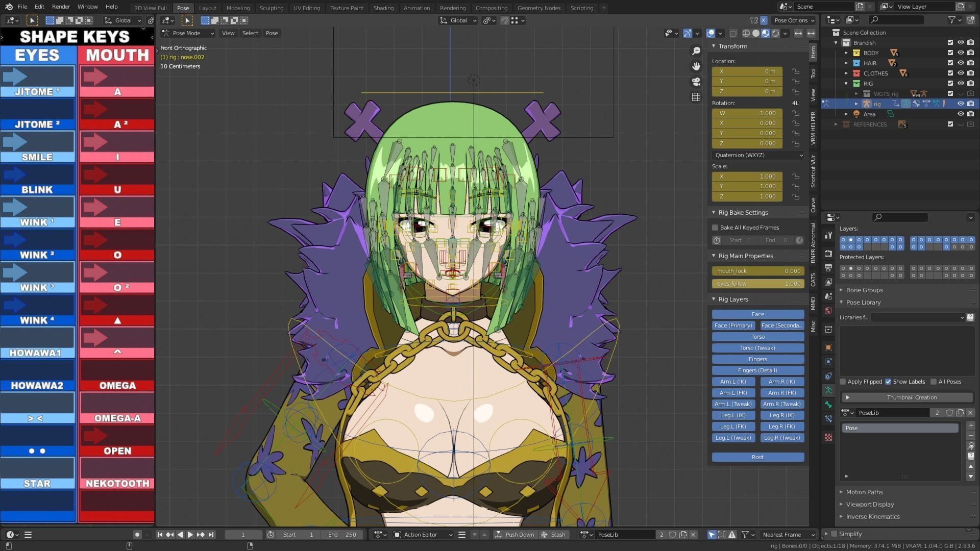Open Render properties tab icon
The image size is (980, 551).
[828, 254]
